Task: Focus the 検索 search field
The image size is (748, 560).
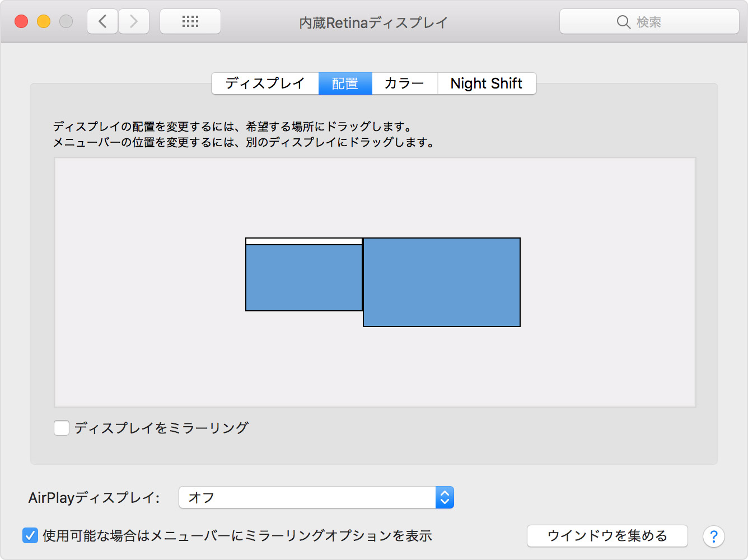Action: click(649, 22)
